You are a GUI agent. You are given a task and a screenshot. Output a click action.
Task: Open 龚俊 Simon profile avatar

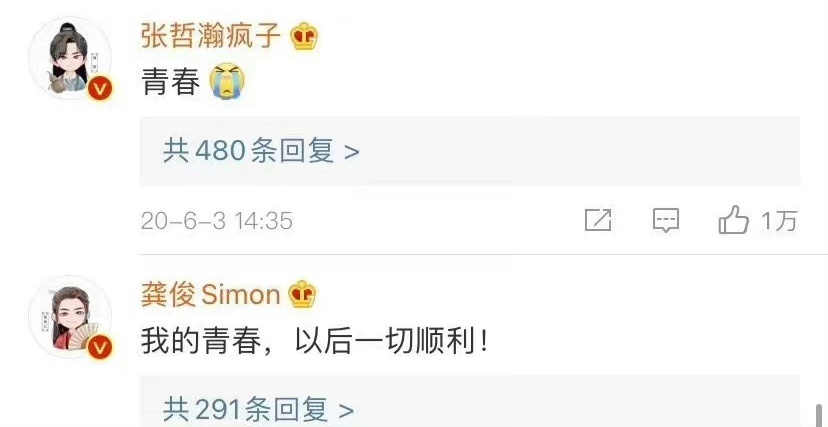click(70, 317)
